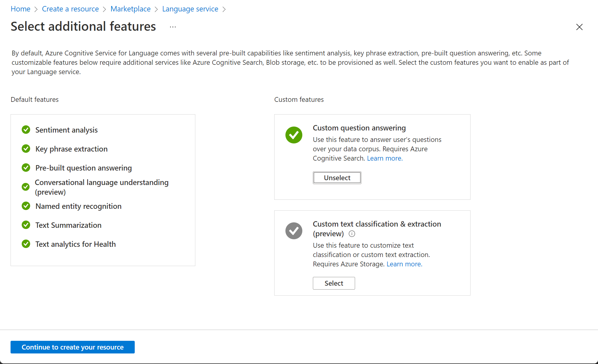Click the Home breadcrumb link
Viewport: 598px width, 364px height.
coord(20,8)
